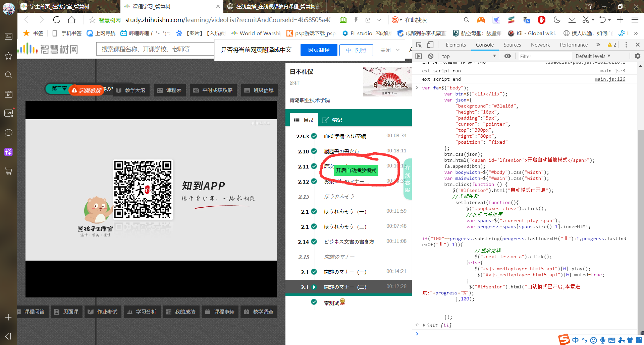Open the reader mode book icon
This screenshot has width=644, height=345.
coord(343,20)
